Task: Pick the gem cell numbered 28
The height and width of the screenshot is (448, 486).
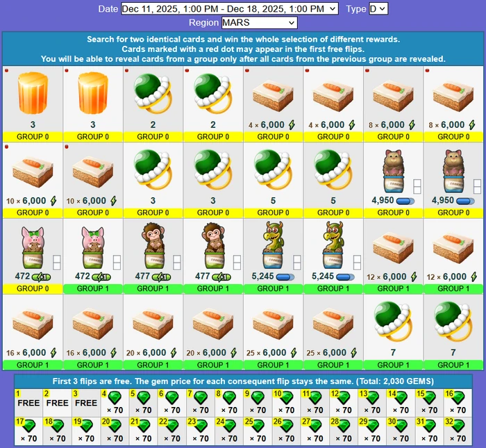Action: (x=344, y=431)
